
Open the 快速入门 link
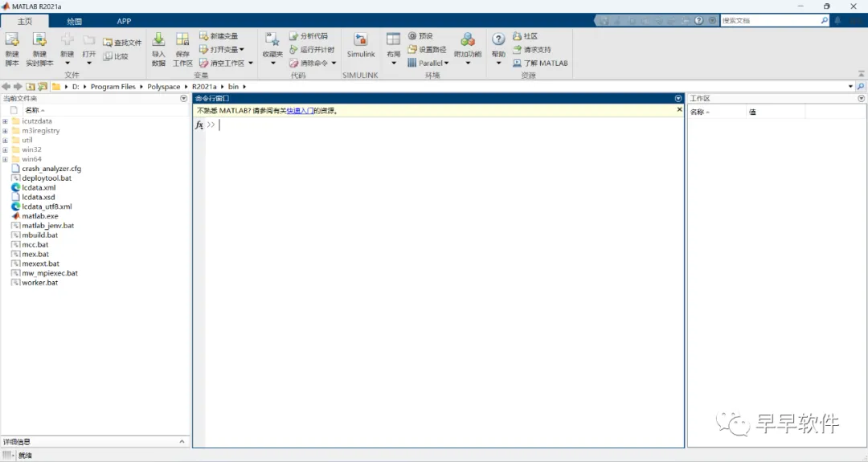[x=300, y=111]
